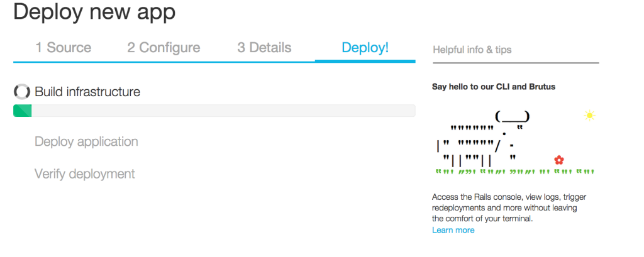Image resolution: width=644 pixels, height=257 pixels.
Task: Click the Deploy new app page title
Action: point(94,11)
